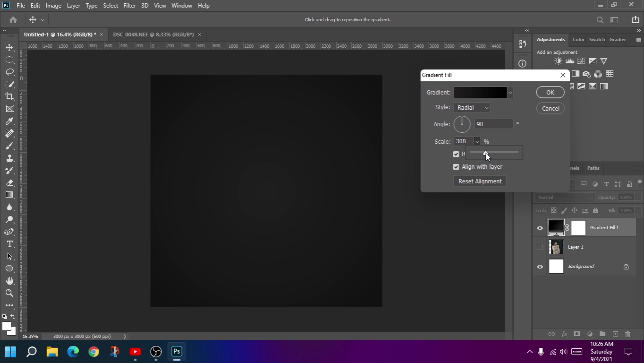Click the create new layer icon

615,334
